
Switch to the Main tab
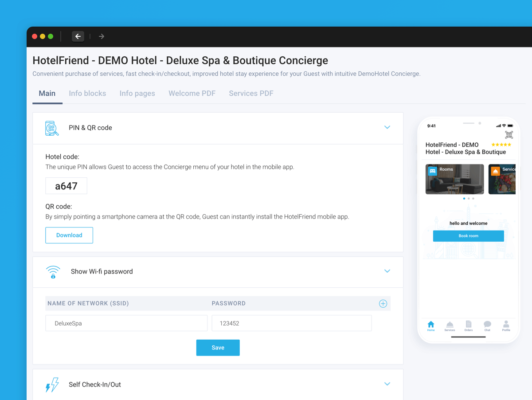[x=47, y=94]
